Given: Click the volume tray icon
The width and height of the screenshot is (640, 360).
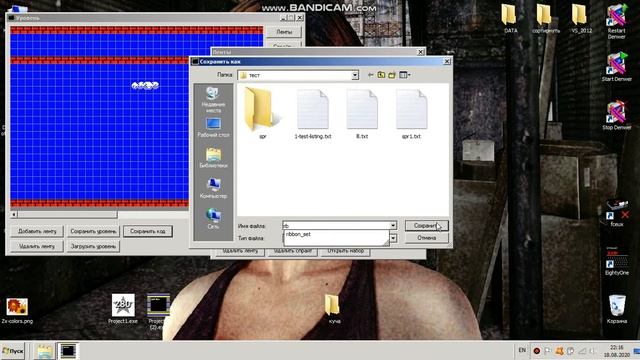Looking at the screenshot, I should click(x=593, y=351).
